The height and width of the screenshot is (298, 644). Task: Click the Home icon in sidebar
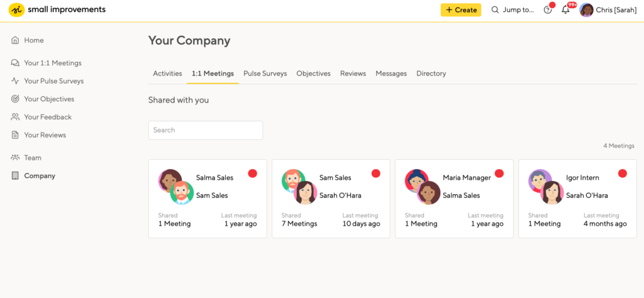pos(15,40)
